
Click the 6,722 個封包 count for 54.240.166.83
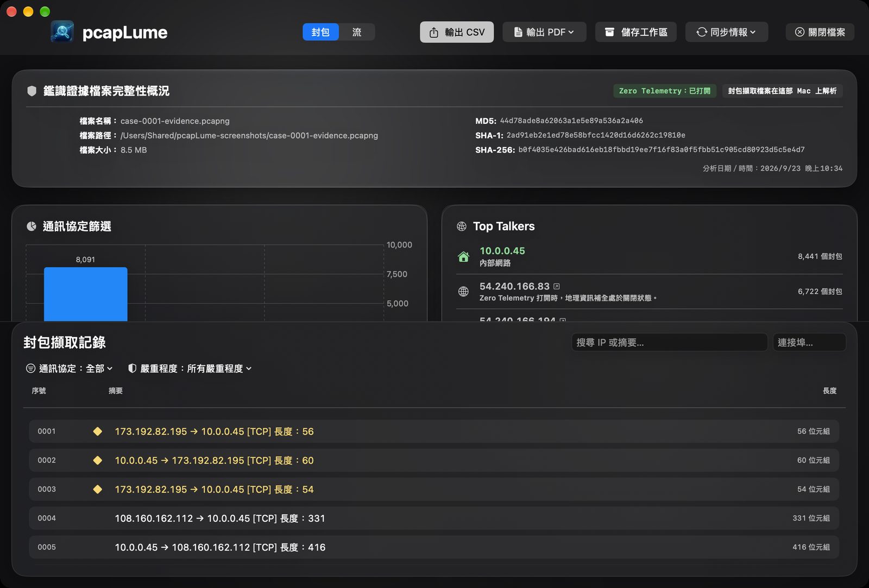pyautogui.click(x=820, y=292)
